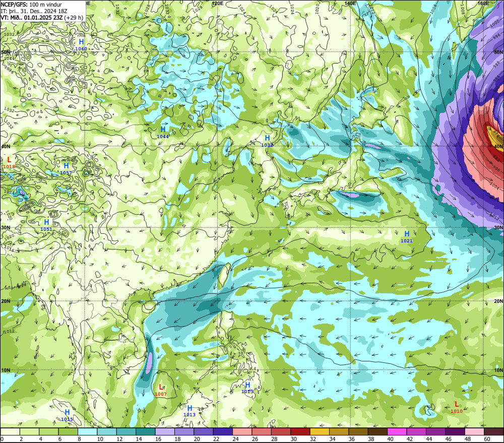Image resolution: width=504 pixels, height=443 pixels.
Task: Click the H 1057 high pressure marker
Action: [x=66, y=169]
